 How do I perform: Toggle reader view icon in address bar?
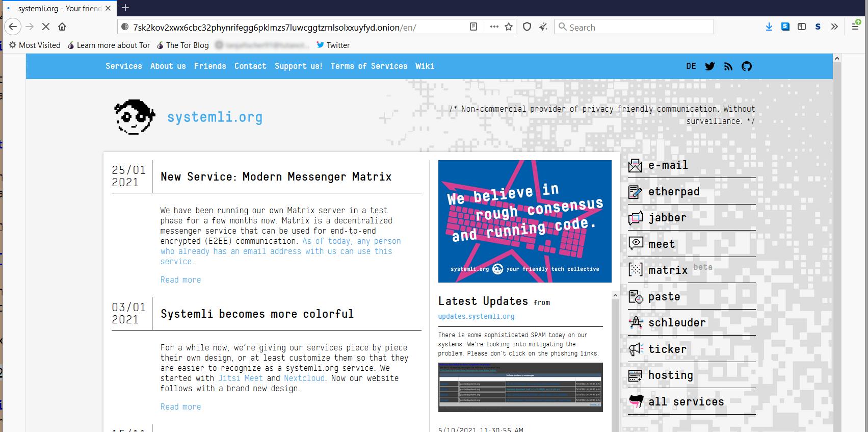click(474, 27)
